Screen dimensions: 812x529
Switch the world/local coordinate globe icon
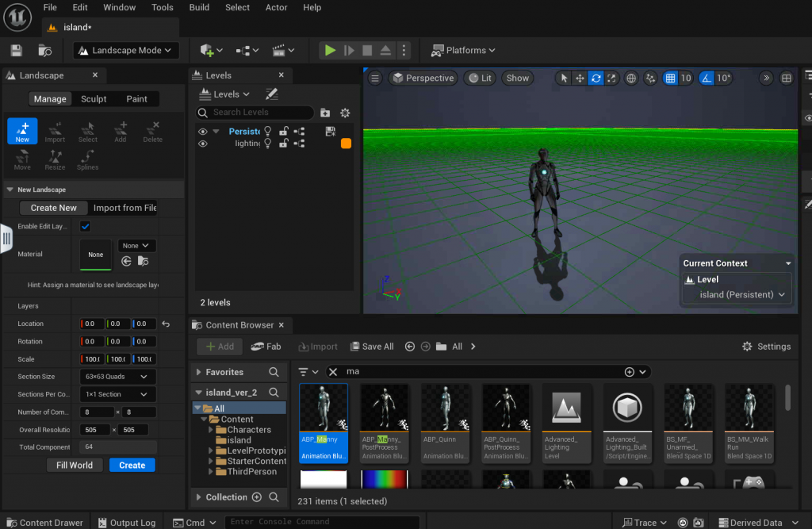(x=630, y=79)
